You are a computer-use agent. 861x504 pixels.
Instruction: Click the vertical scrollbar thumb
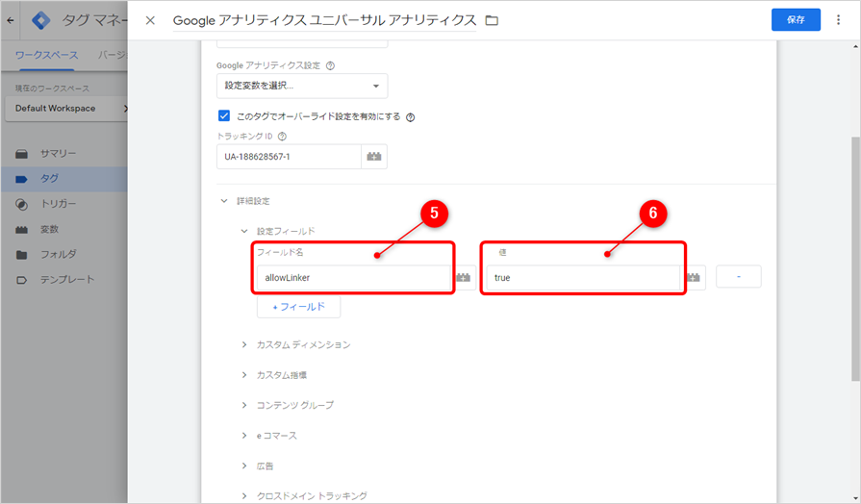pyautogui.click(x=855, y=258)
